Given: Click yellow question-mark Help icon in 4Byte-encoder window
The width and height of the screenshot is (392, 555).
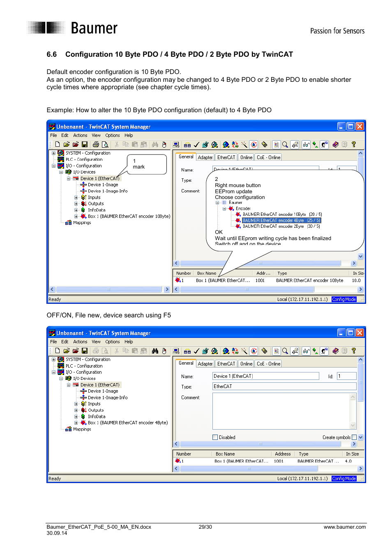Looking at the screenshot, I should [x=353, y=351].
